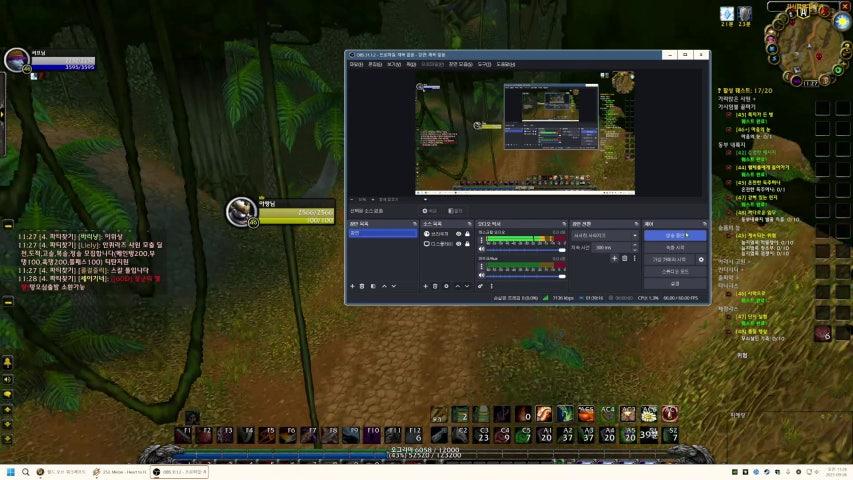853x480 pixels.
Task: Adjust second audio track volume slider
Action: pyautogui.click(x=526, y=276)
